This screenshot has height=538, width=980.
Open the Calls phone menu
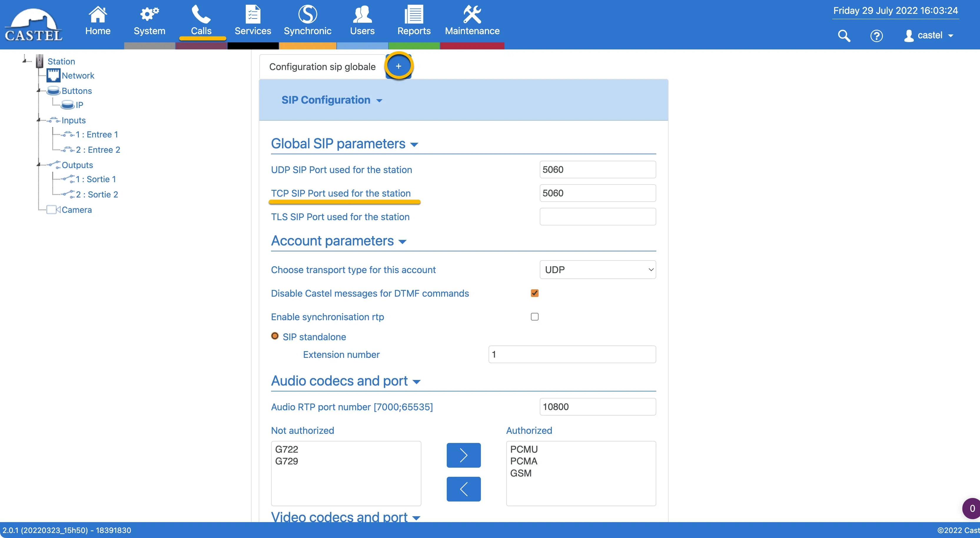pos(201,21)
